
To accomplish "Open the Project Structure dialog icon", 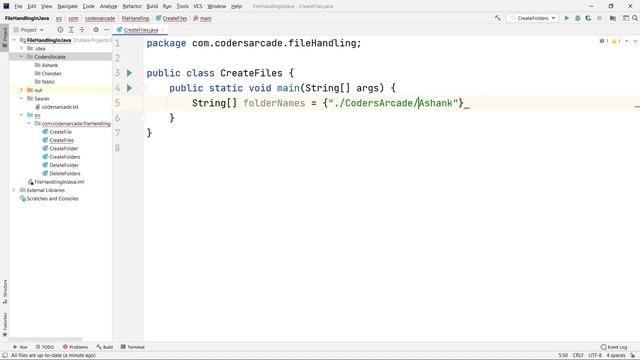I will pyautogui.click(x=613, y=18).
